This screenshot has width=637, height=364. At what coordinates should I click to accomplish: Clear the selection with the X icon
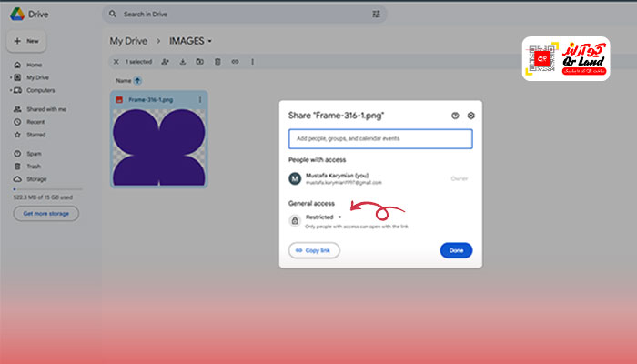coord(115,62)
